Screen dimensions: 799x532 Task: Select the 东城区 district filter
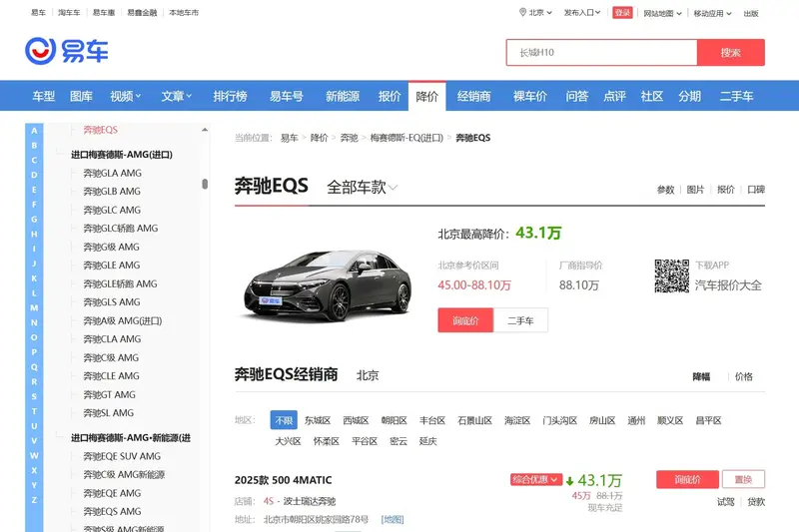tap(318, 420)
